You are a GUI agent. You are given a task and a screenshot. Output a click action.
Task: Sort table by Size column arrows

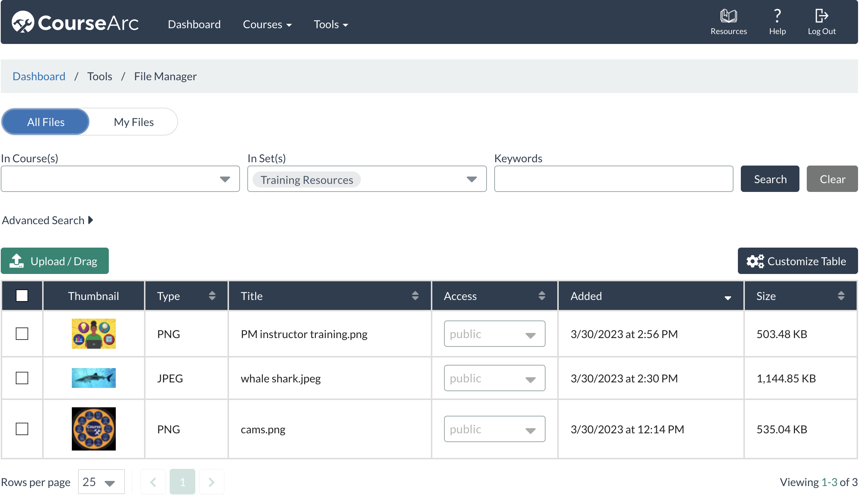tap(841, 296)
